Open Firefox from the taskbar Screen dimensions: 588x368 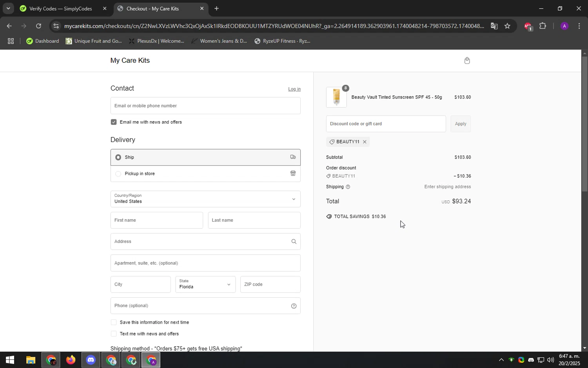point(71,360)
